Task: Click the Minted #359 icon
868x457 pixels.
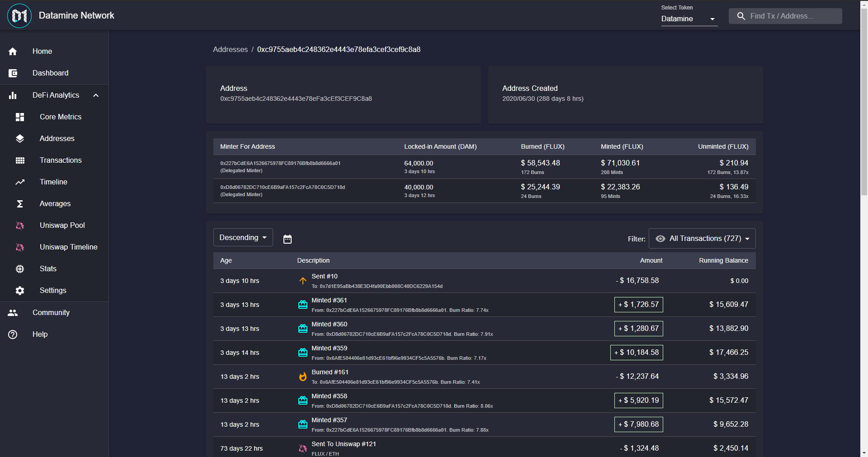Action: (303, 353)
